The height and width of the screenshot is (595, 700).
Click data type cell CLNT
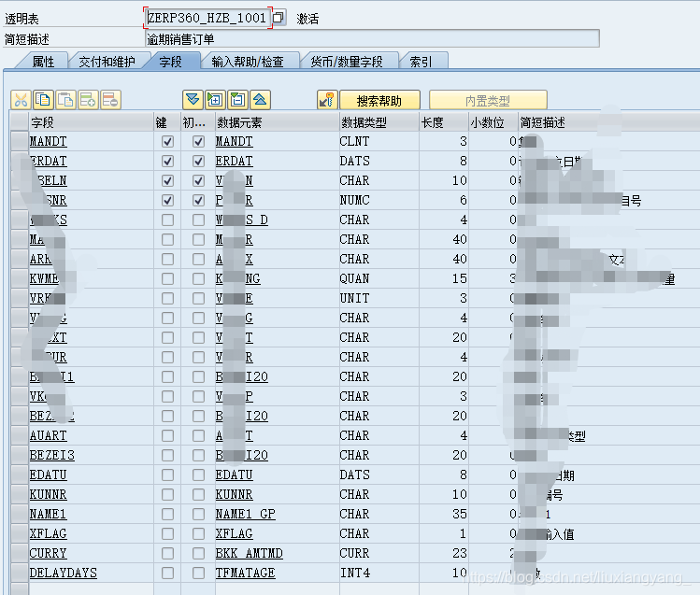coord(354,141)
